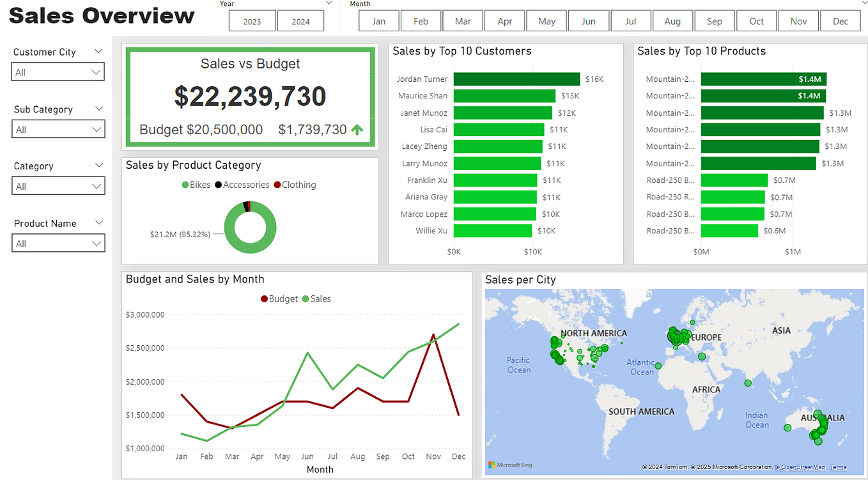Click Jordan Turner's sales bar
The image size is (868, 480).
click(518, 79)
